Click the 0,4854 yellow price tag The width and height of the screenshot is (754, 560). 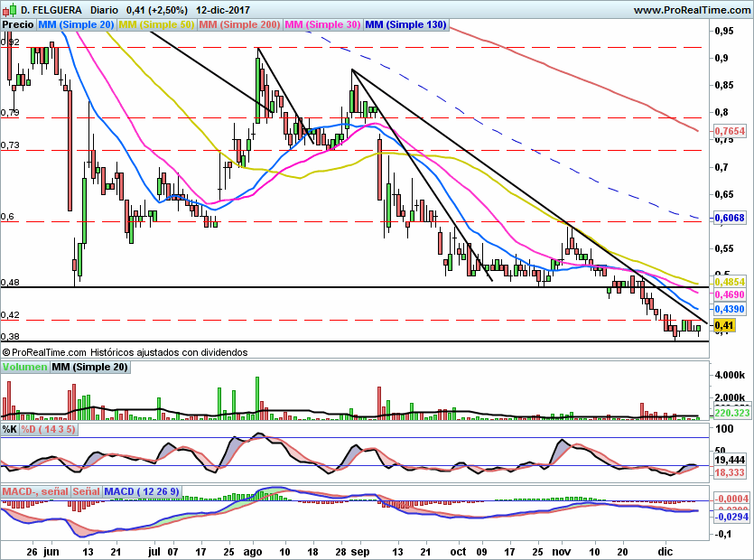click(730, 282)
